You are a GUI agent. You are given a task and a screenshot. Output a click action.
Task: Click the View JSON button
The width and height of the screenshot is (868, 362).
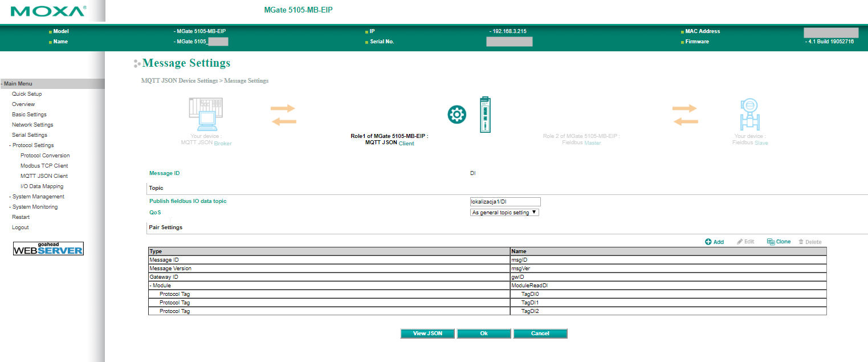(428, 333)
